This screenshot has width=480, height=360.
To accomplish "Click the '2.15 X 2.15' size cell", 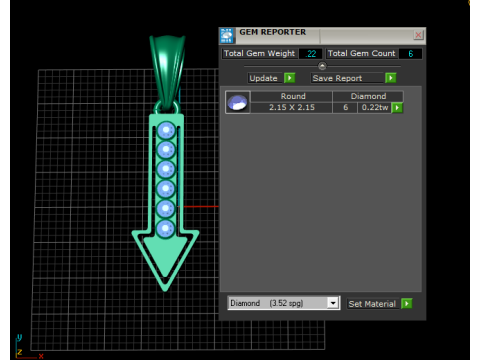I will 292,108.
